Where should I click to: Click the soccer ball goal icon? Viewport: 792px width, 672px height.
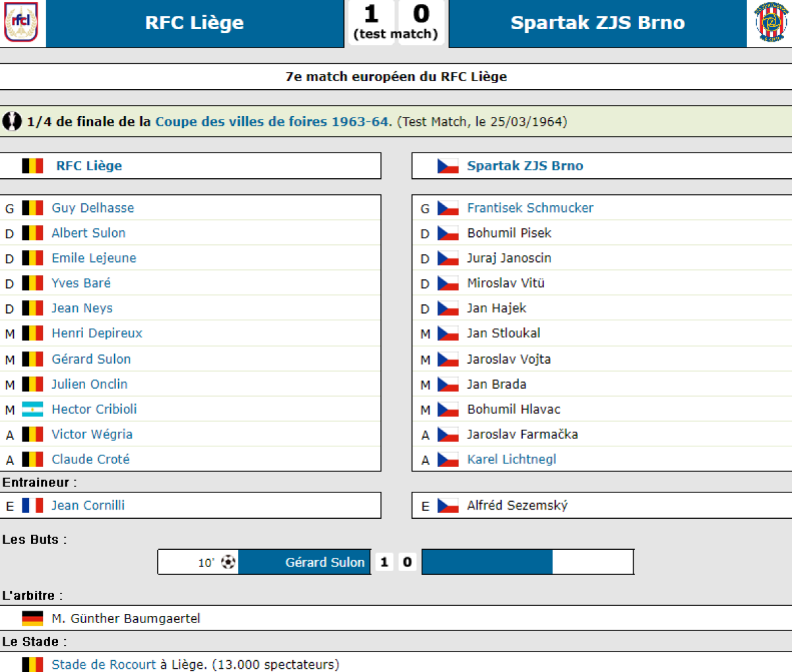click(228, 562)
